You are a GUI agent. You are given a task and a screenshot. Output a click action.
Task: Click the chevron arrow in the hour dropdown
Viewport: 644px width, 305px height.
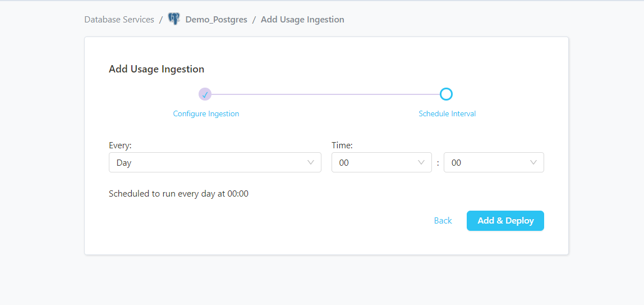click(x=421, y=162)
